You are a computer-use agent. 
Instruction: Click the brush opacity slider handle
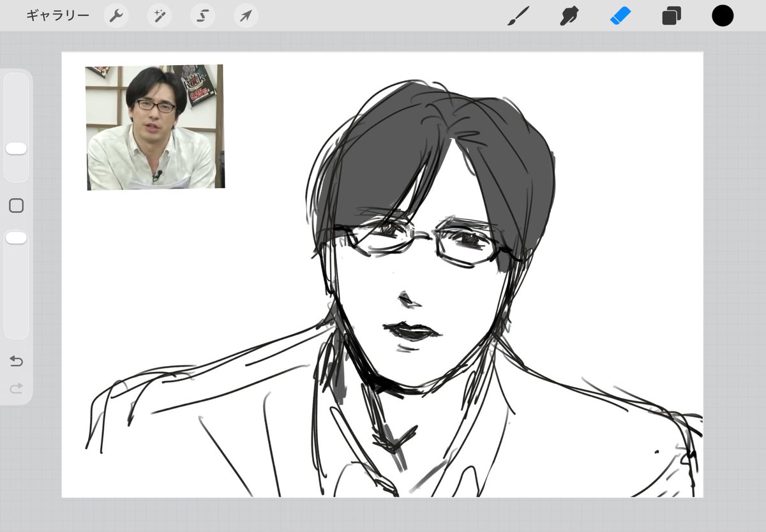click(16, 238)
